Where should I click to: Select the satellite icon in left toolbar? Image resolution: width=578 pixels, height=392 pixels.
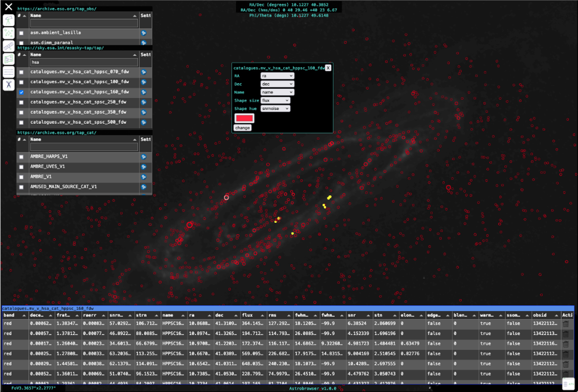tap(8, 46)
